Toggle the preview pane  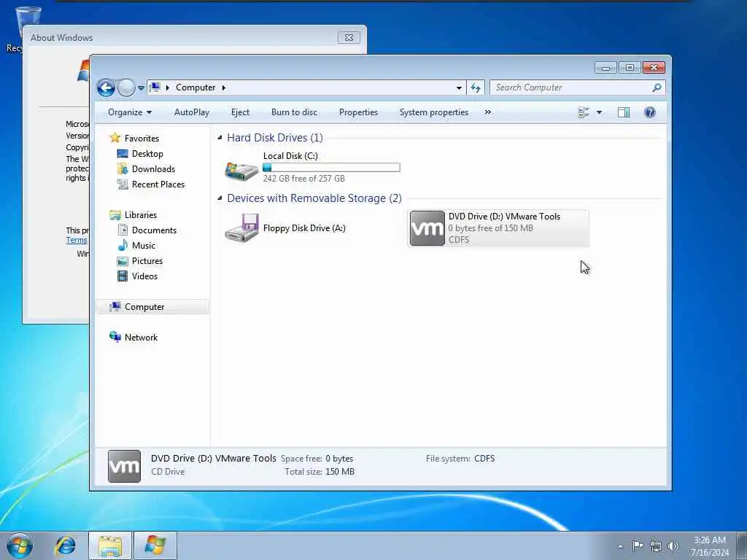tap(624, 112)
